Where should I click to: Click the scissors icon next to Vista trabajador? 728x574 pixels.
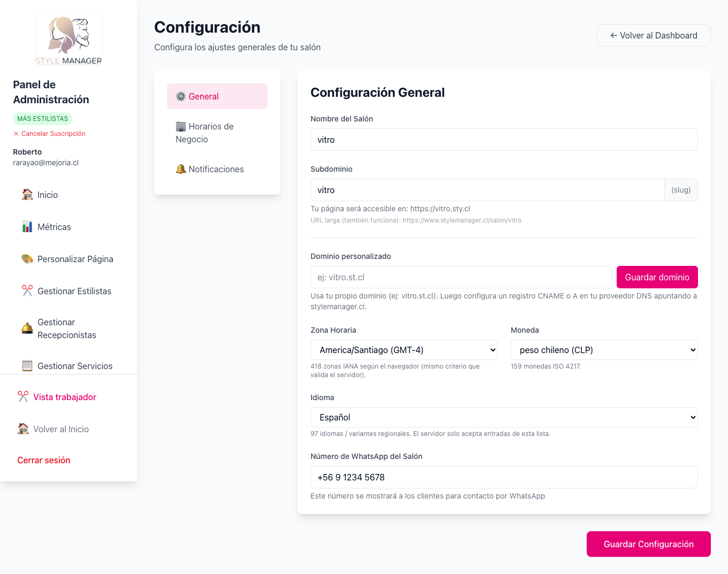point(22,396)
